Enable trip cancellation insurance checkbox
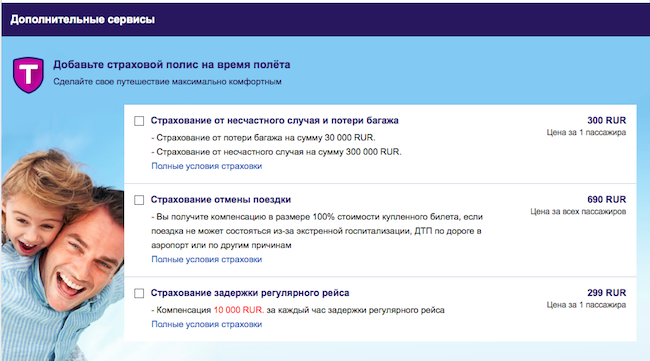650x361 pixels. tap(139, 200)
